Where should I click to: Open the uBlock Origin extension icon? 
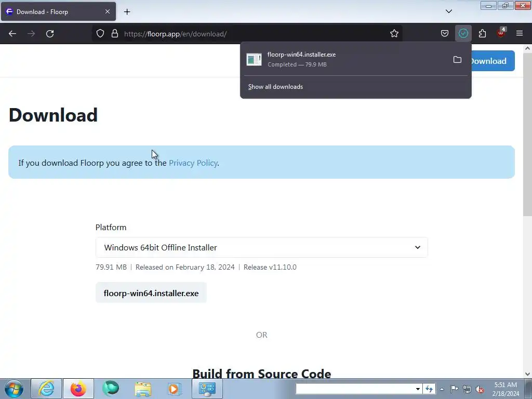(501, 33)
